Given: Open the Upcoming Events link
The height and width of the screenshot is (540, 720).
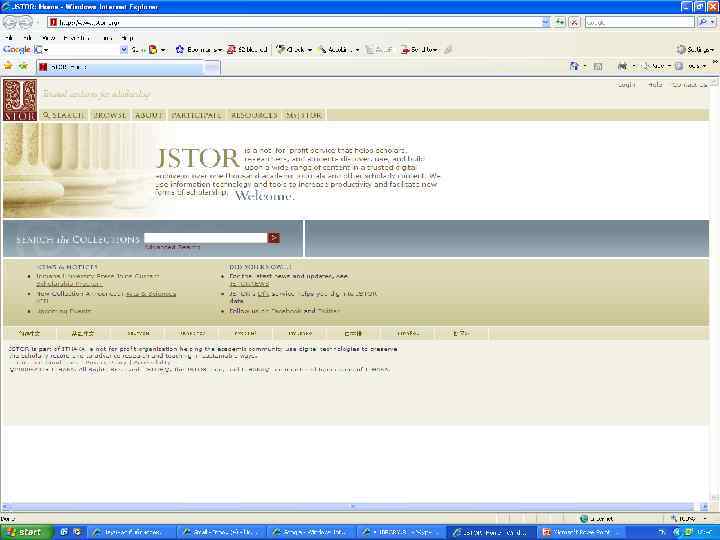Looking at the screenshot, I should 64,311.
